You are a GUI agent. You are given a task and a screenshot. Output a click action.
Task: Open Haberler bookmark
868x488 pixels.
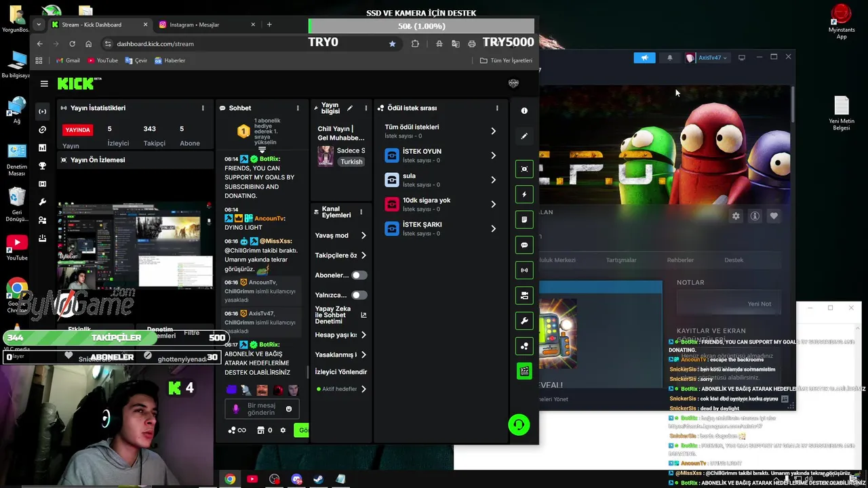[x=170, y=60]
